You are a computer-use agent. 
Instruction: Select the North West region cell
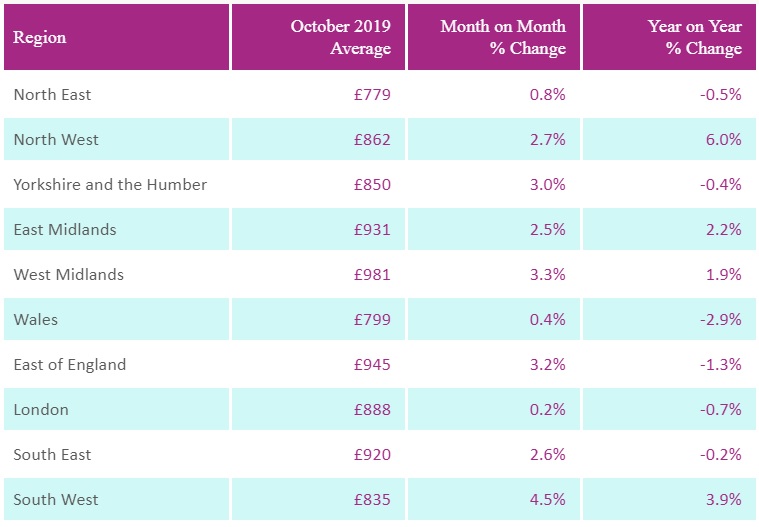tap(56, 140)
